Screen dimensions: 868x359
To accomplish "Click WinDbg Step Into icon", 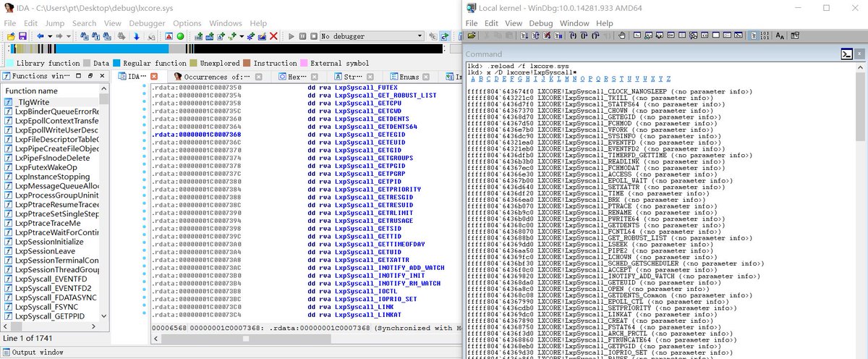I will click(x=572, y=35).
